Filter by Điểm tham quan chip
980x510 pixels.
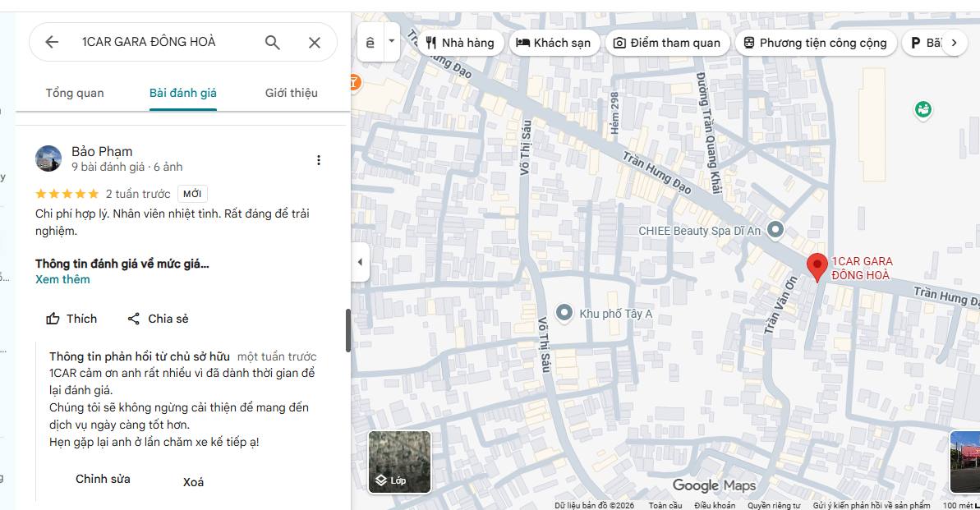pyautogui.click(x=668, y=43)
